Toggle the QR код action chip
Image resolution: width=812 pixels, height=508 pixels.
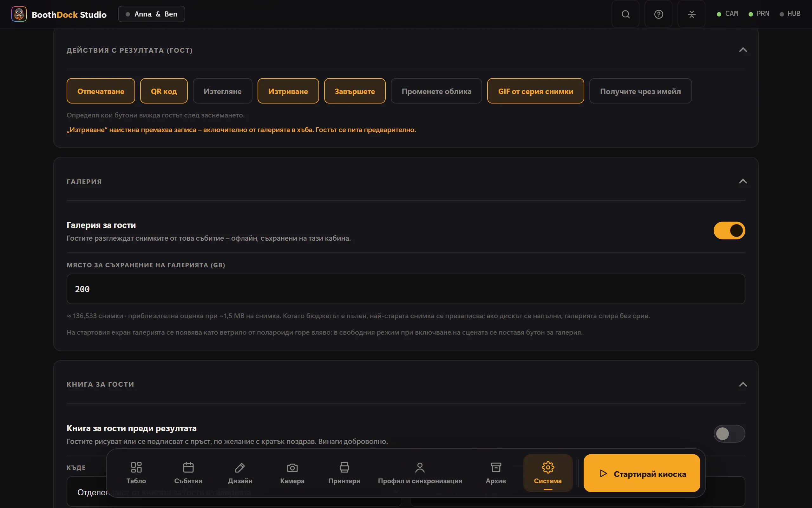coord(164,91)
